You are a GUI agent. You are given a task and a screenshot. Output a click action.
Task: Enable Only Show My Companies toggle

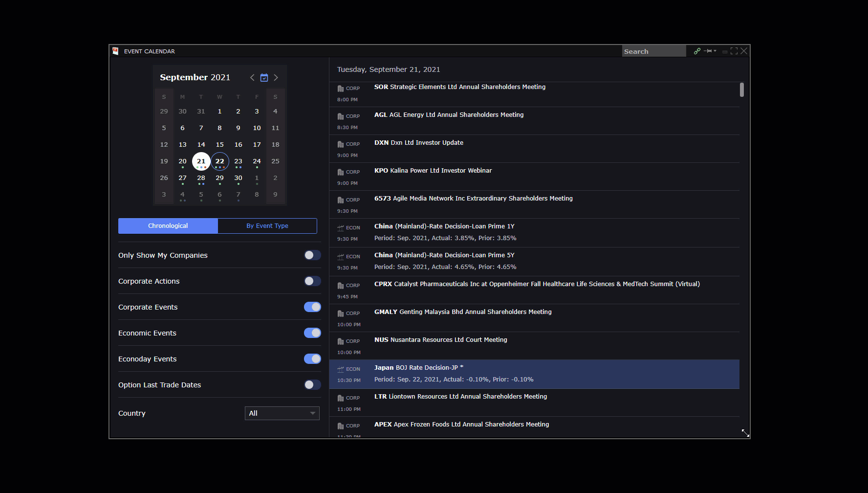(x=312, y=255)
